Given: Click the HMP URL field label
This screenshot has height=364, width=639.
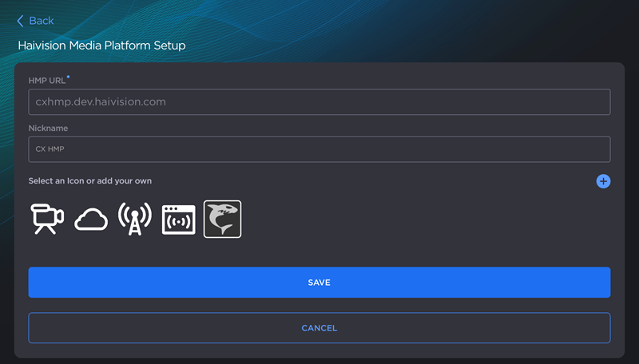Looking at the screenshot, I should [46, 80].
